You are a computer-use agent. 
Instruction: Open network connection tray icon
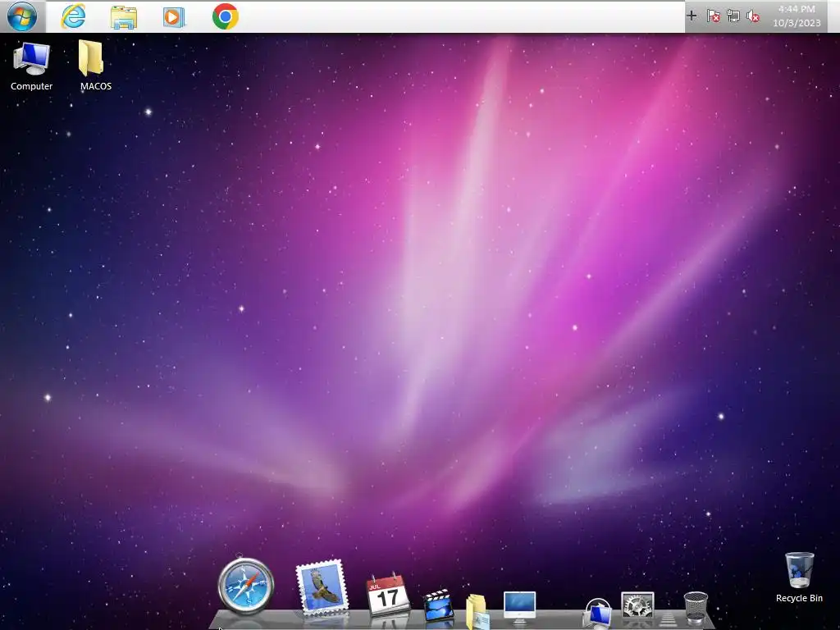(733, 16)
